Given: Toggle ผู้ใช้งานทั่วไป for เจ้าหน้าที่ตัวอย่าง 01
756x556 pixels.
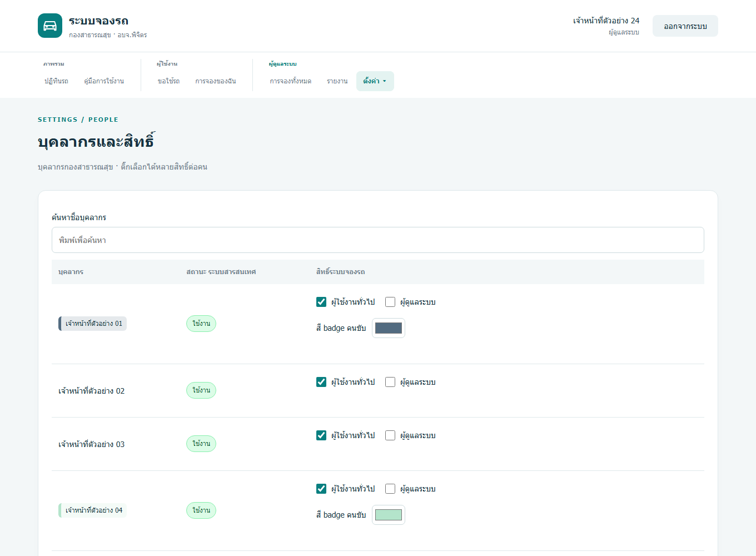Looking at the screenshot, I should [x=321, y=302].
